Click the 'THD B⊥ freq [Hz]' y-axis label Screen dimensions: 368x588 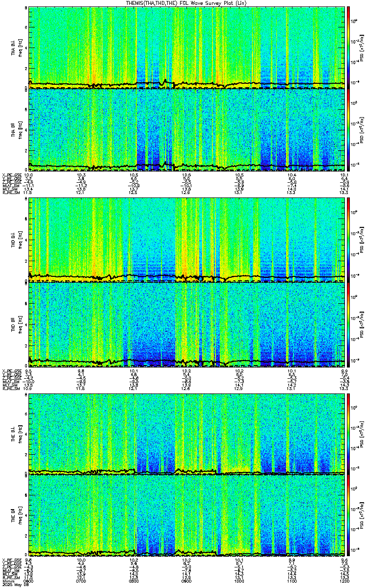[17, 240]
